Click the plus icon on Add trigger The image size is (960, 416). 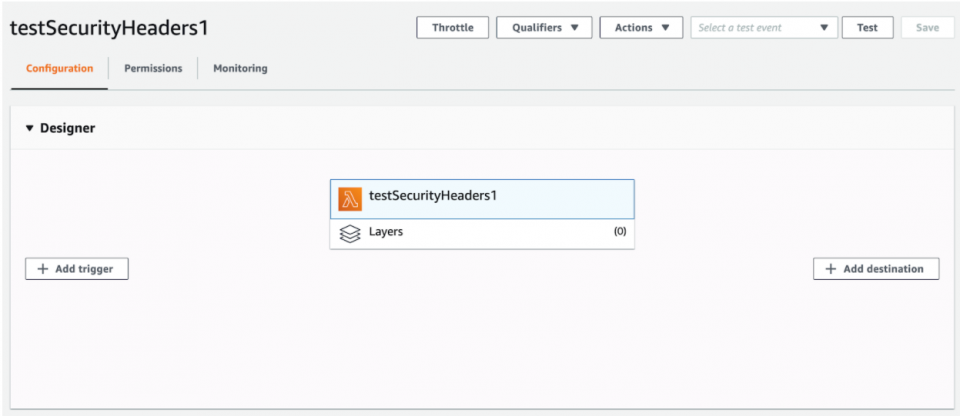tap(43, 269)
